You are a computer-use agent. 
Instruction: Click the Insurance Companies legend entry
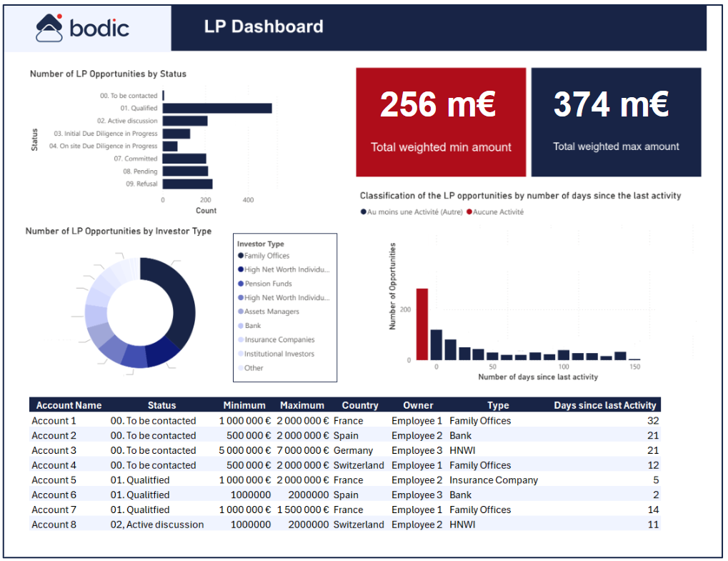coord(276,339)
